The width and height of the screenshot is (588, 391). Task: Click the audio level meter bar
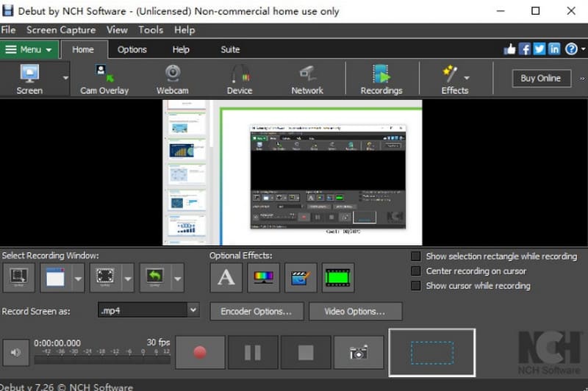point(102,359)
